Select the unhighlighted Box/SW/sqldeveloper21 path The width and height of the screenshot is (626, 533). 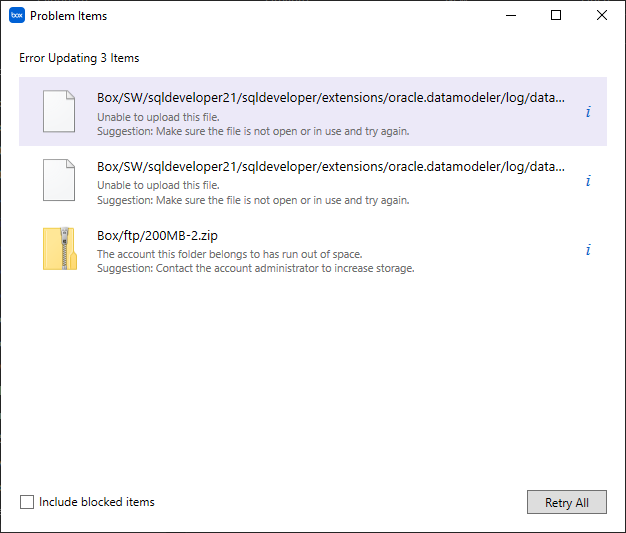pos(330,167)
